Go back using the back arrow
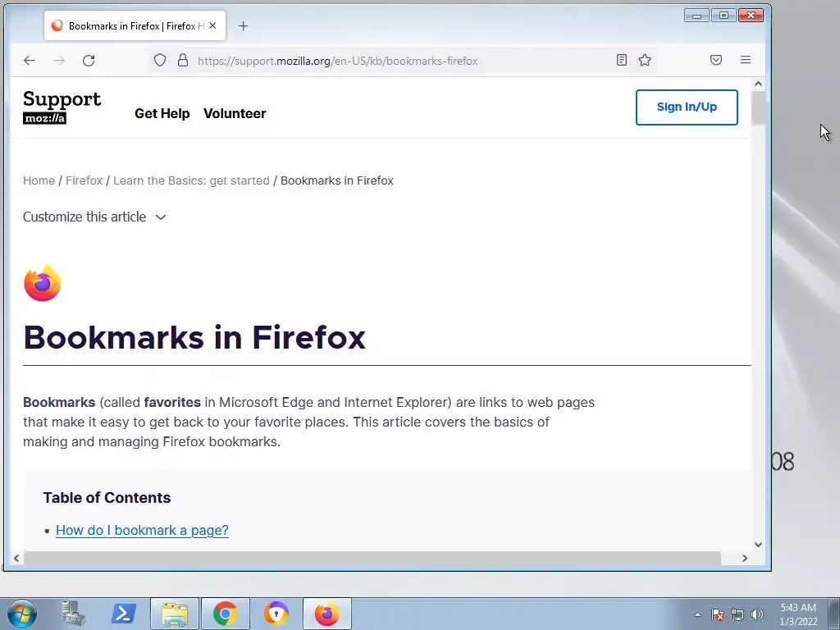 (30, 61)
